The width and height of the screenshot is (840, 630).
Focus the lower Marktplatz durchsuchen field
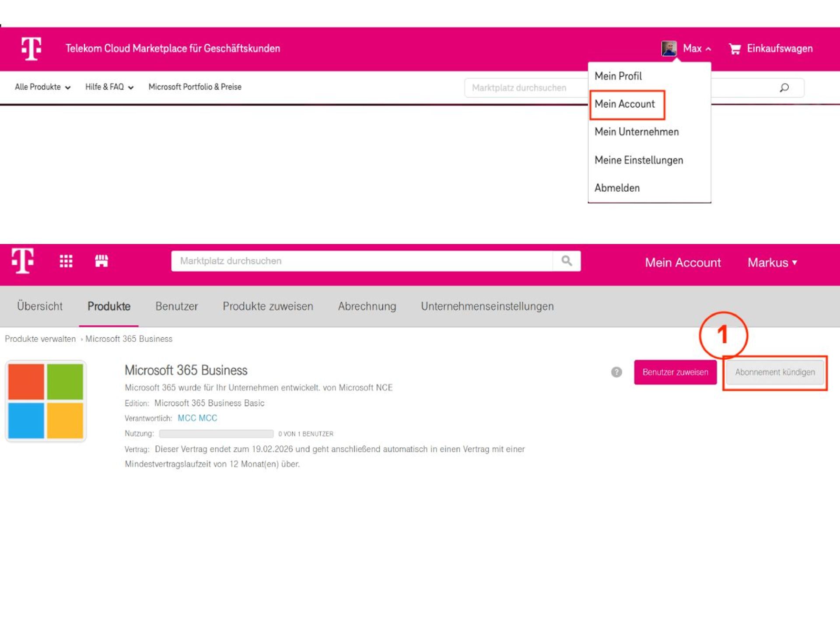point(362,261)
